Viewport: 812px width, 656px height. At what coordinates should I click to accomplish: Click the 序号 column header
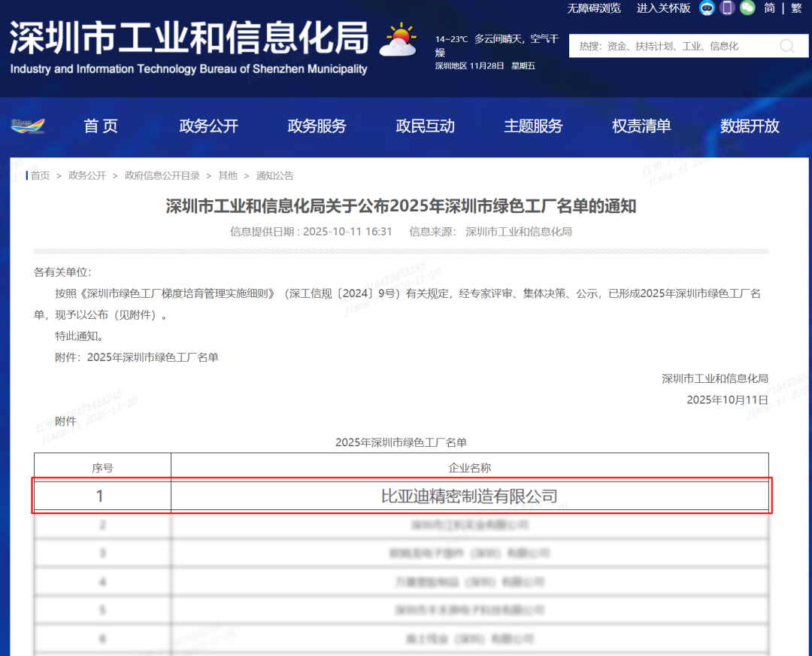102,468
